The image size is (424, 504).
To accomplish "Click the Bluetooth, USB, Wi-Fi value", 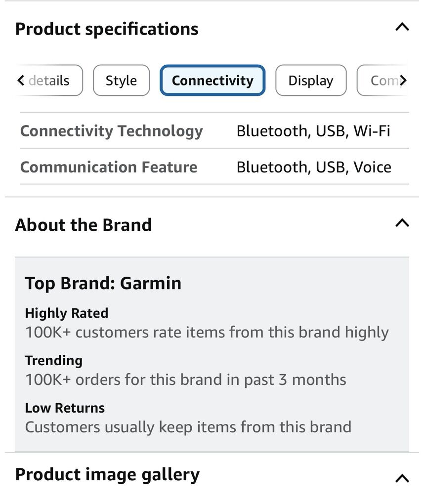I will pyautogui.click(x=313, y=131).
